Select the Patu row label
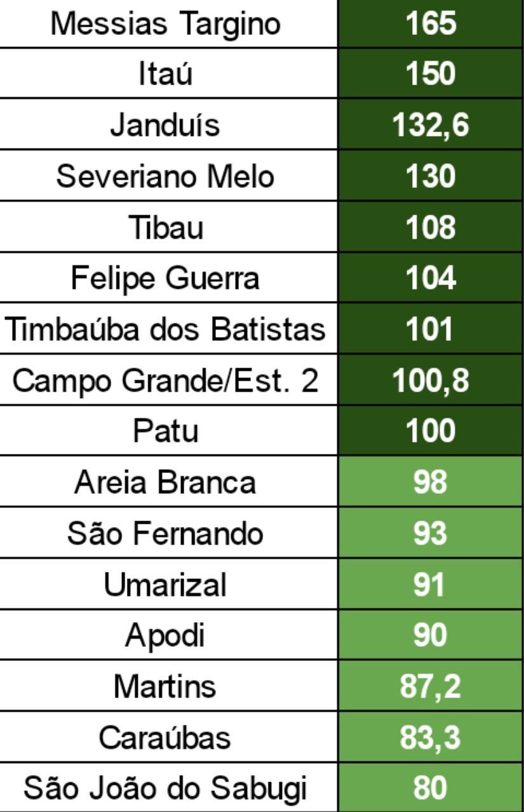This screenshot has width=524, height=812. coord(165,430)
